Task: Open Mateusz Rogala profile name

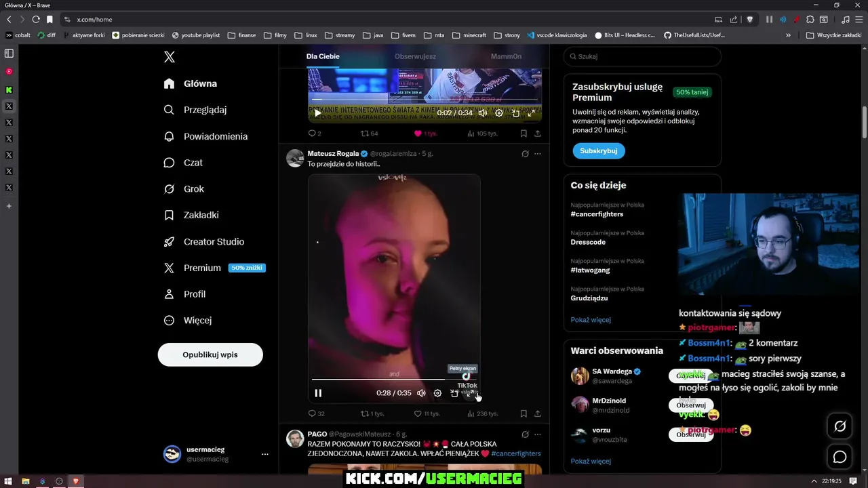Action: [x=333, y=154]
